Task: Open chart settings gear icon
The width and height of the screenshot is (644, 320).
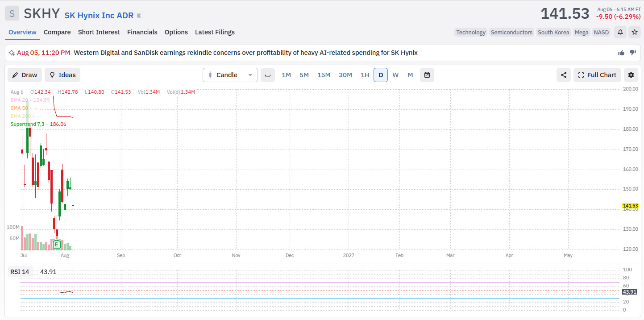Action: click(631, 75)
